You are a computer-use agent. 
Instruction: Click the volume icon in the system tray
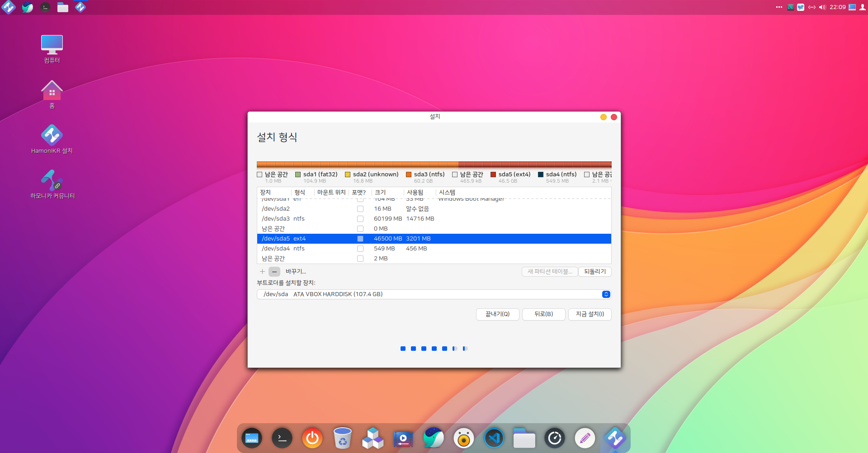(822, 7)
